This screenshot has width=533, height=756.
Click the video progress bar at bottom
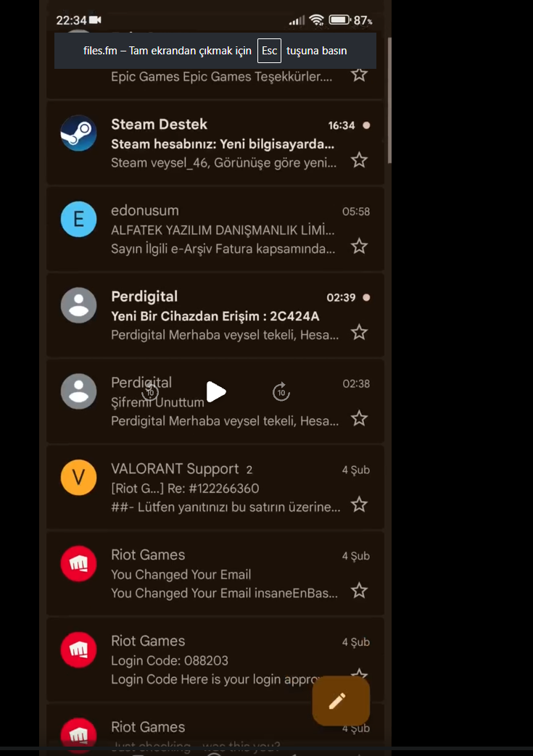266,749
